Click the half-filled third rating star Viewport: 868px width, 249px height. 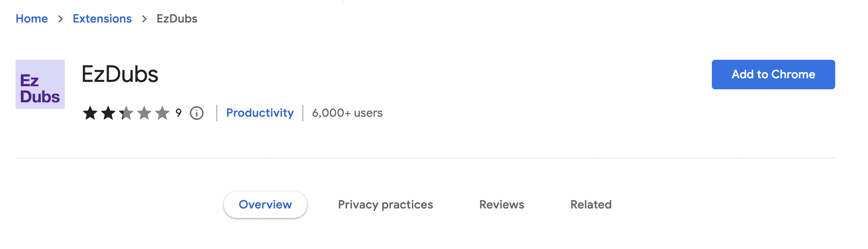[126, 113]
